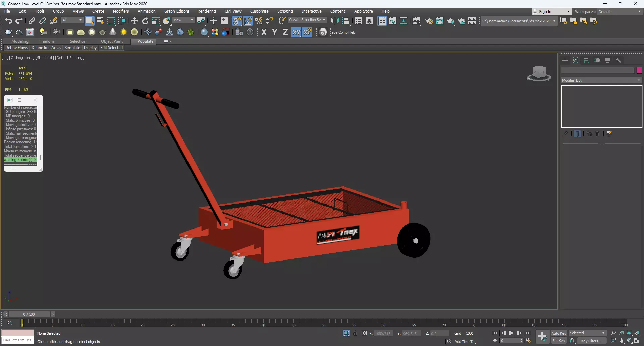Switch to the Freeform ribbon tab
Viewport: 644px width, 346px height.
pos(47,41)
